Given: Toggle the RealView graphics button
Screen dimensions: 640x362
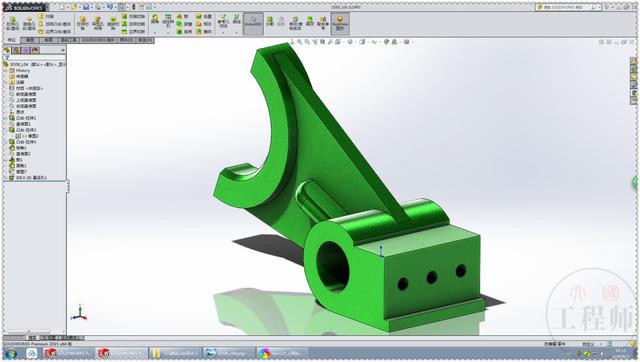Looking at the screenshot, I should [x=340, y=23].
